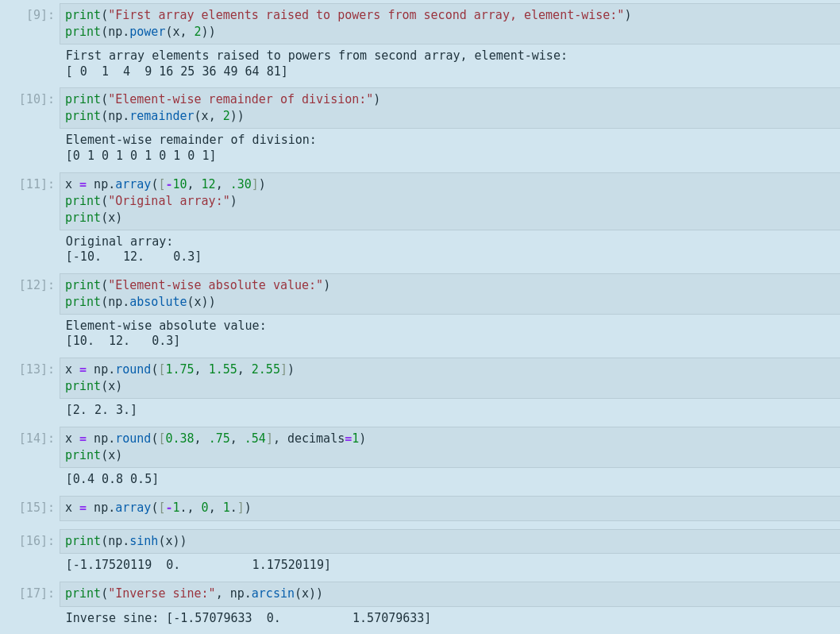This screenshot has height=634, width=840.
Task: Click the sinh output with 1.17520119
Action: pyautogui.click(x=198, y=565)
